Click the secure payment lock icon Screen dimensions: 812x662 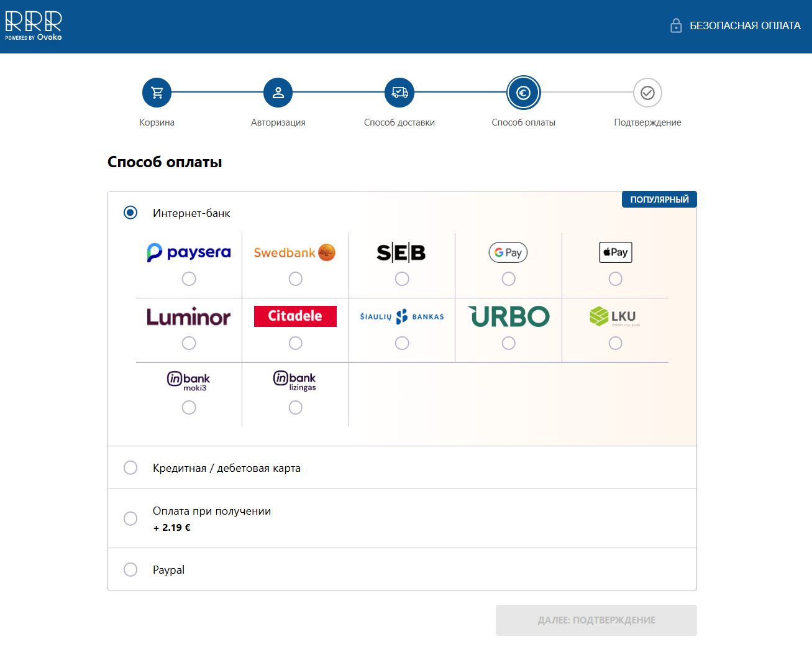click(676, 25)
